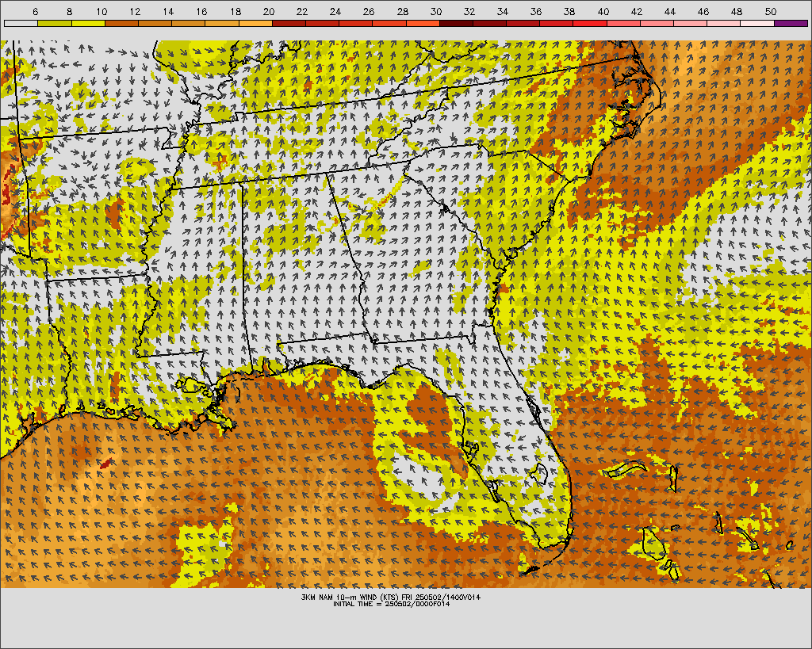Click the dark maroon swatch between 30 and 32
The width and height of the screenshot is (812, 649).
pyautogui.click(x=456, y=23)
